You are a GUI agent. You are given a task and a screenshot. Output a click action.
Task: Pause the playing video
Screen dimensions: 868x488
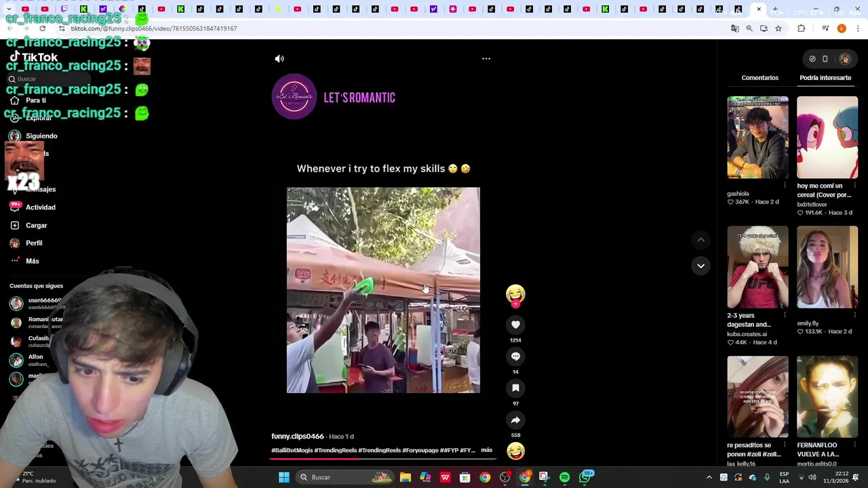[x=383, y=290]
